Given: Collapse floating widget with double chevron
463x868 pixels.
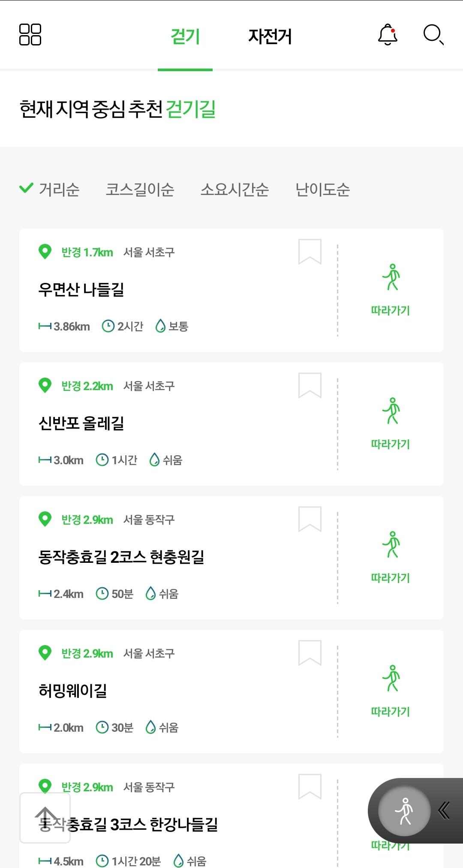Looking at the screenshot, I should [x=444, y=811].
